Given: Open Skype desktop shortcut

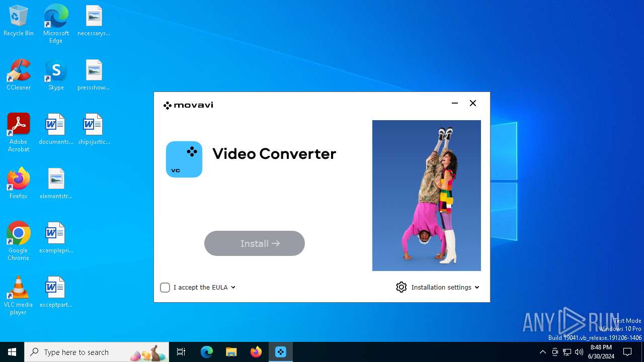Looking at the screenshot, I should [x=56, y=75].
